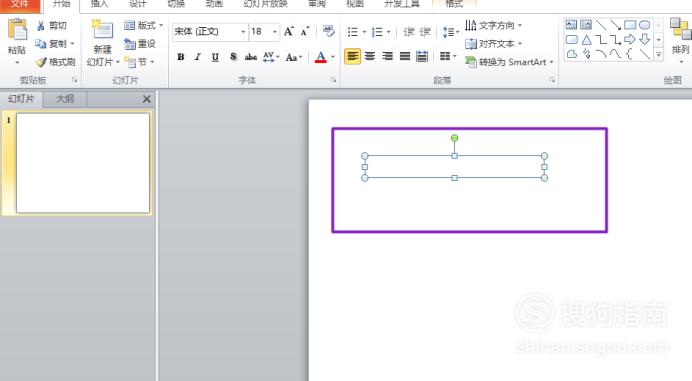Select the Elbow Connector shape
This screenshot has height=381, width=692.
pyautogui.click(x=601, y=40)
